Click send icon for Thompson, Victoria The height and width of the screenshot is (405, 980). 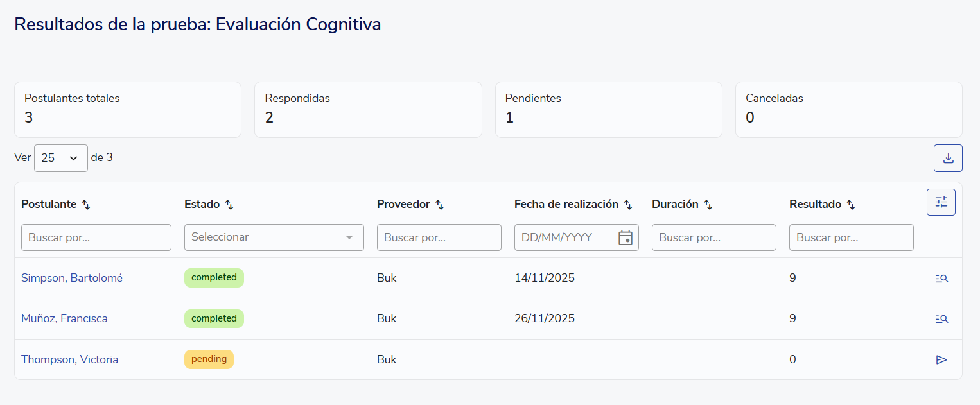941,360
